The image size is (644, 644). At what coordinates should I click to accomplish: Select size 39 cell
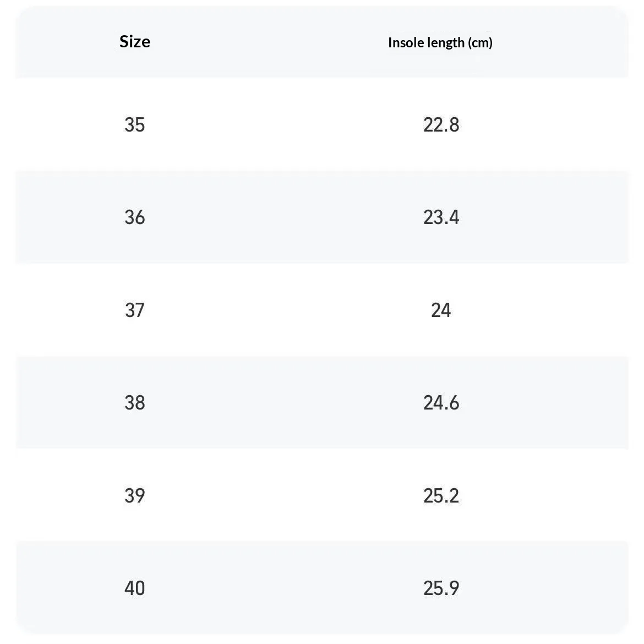[135, 495]
